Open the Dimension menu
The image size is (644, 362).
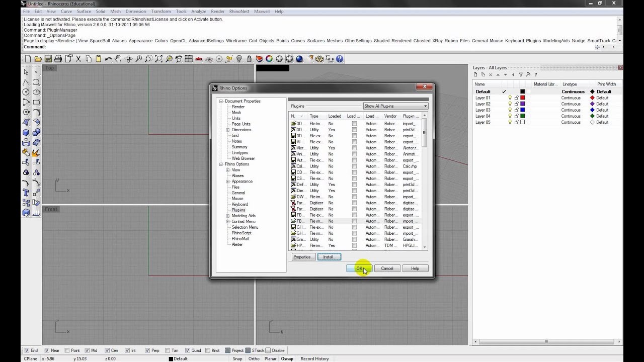point(136,12)
